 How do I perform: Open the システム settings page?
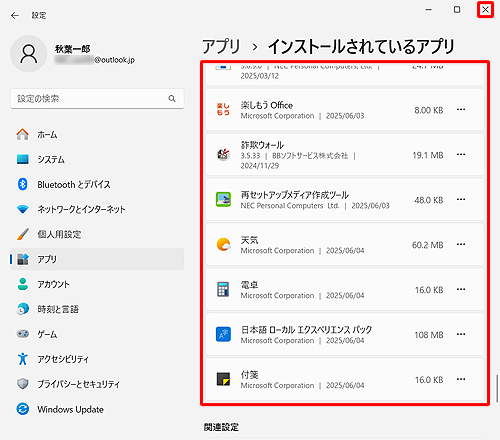(x=97, y=159)
